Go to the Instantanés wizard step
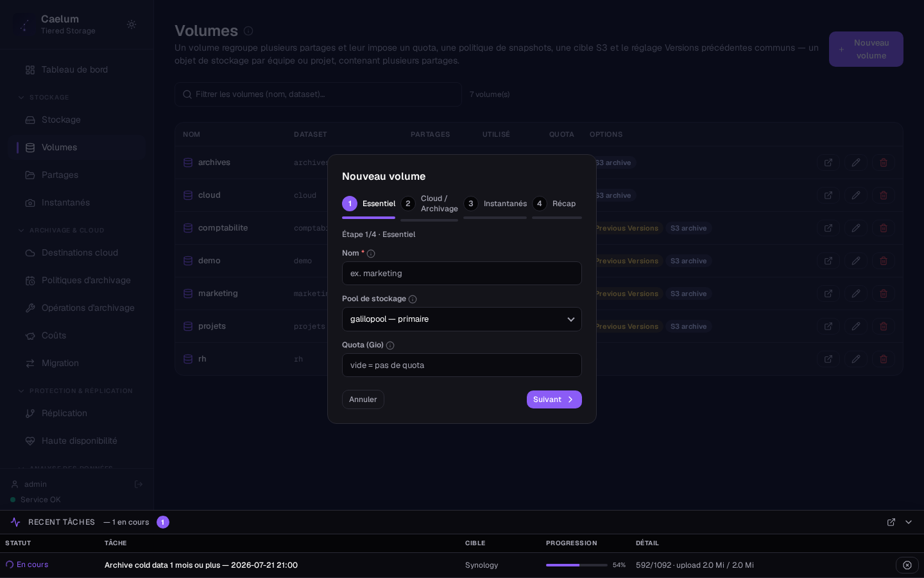The height and width of the screenshot is (578, 924). [x=495, y=204]
